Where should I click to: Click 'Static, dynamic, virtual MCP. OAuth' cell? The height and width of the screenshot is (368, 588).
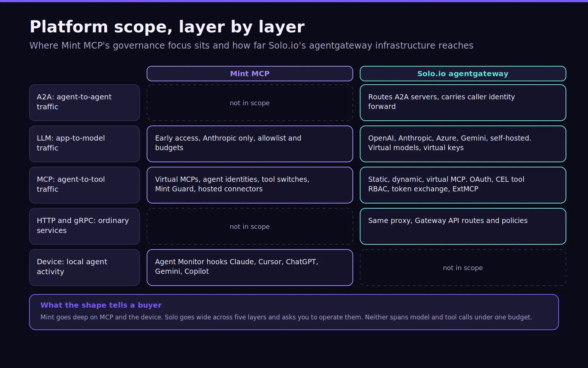[x=463, y=185]
